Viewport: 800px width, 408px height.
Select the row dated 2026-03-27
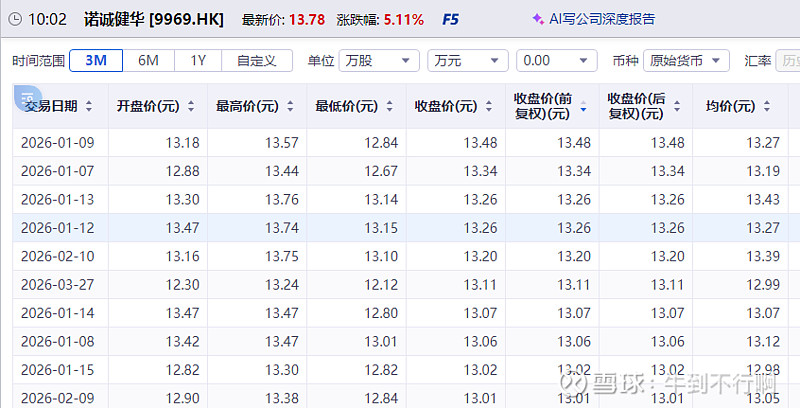406,285
